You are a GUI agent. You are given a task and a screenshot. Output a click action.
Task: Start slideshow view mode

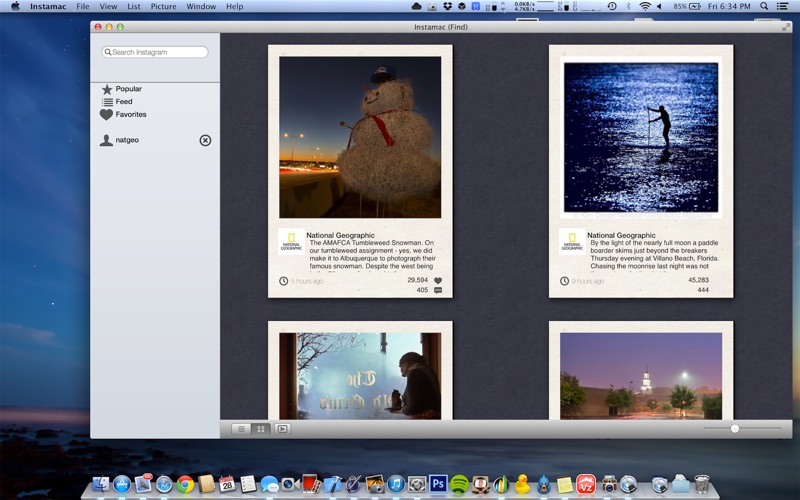click(282, 429)
